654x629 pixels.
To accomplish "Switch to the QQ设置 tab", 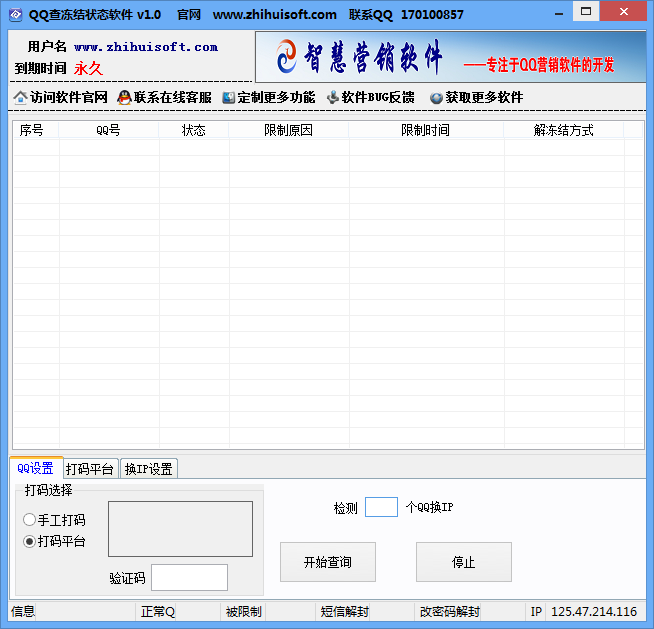I will 36,468.
